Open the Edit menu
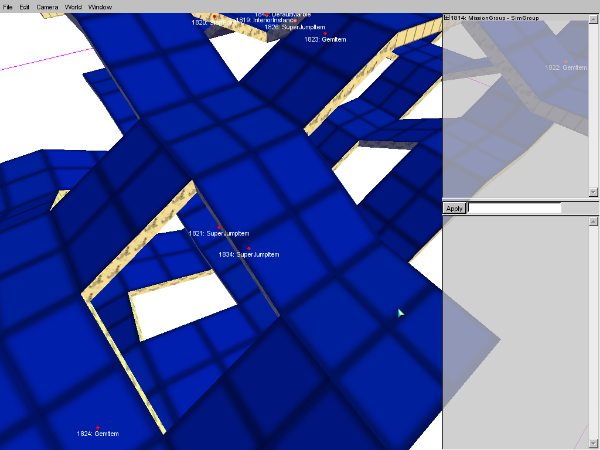Image resolution: width=600 pixels, height=450 pixels. [24, 6]
